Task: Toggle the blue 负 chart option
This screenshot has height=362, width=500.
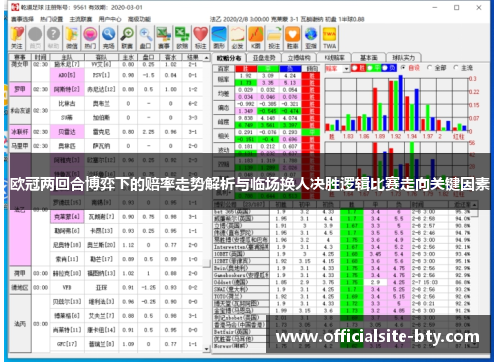Action: click(388, 68)
